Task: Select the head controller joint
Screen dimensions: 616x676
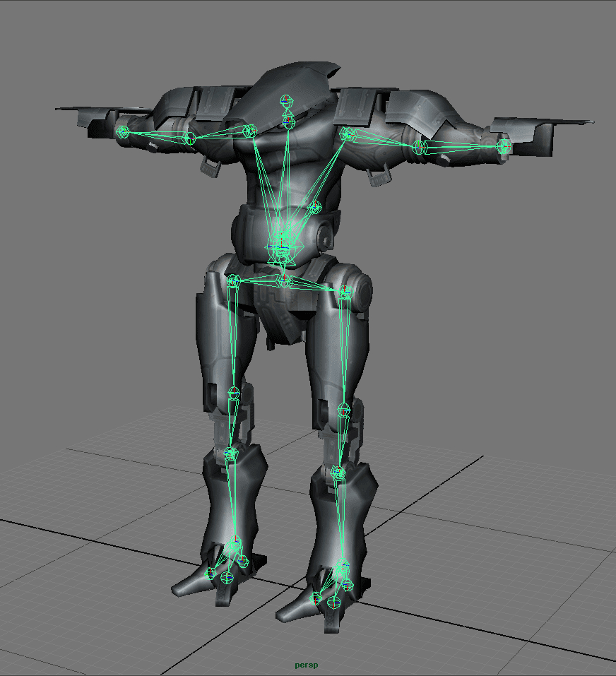Action: [285, 101]
